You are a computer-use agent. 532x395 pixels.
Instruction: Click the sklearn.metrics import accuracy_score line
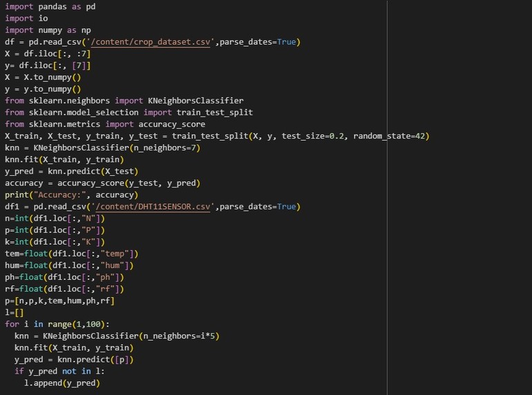(105, 125)
